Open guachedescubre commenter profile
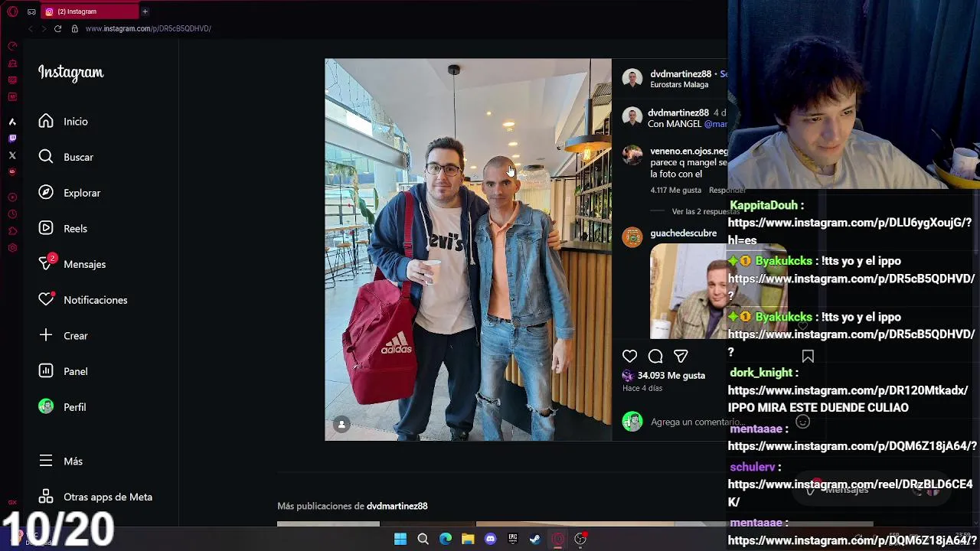The image size is (980, 551). coord(683,233)
